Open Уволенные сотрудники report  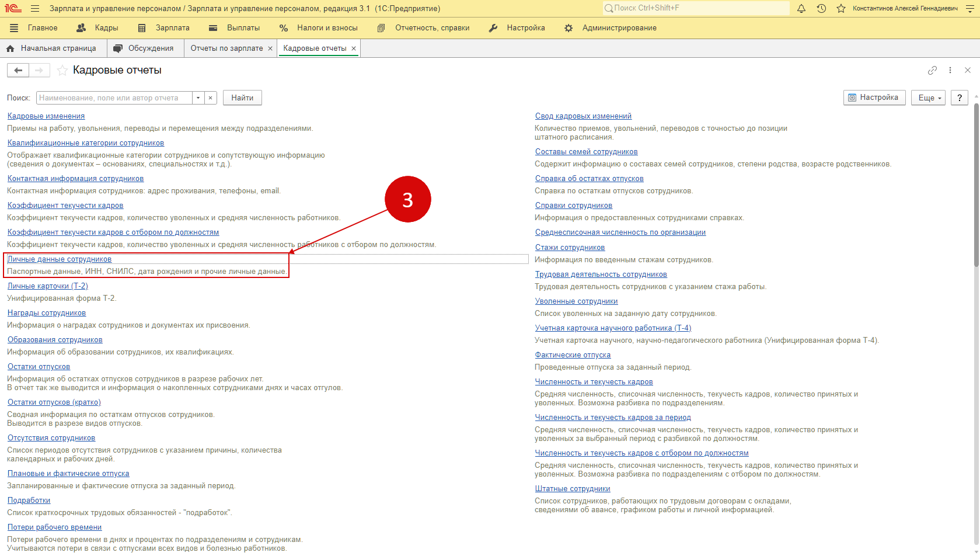pos(576,301)
